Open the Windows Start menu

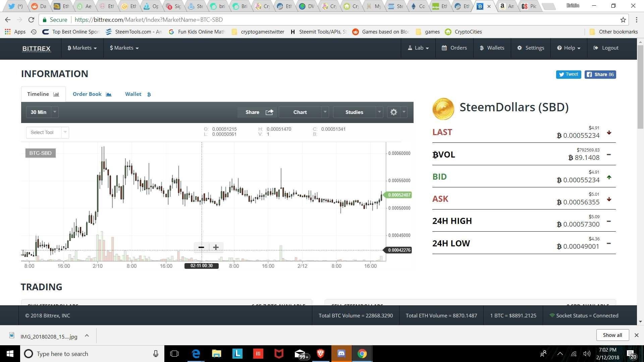pos(10,354)
